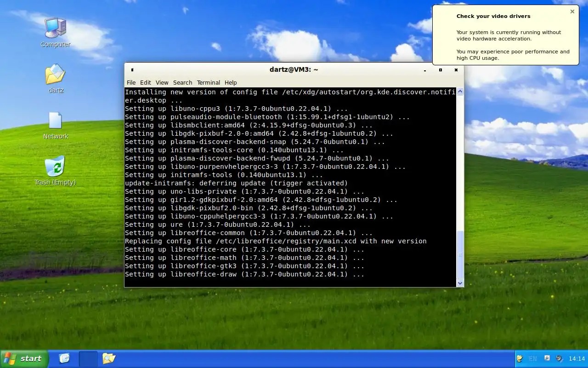Image resolution: width=588 pixels, height=368 pixels.
Task: Click the first quick-launch icon beside start
Action: 64,358
